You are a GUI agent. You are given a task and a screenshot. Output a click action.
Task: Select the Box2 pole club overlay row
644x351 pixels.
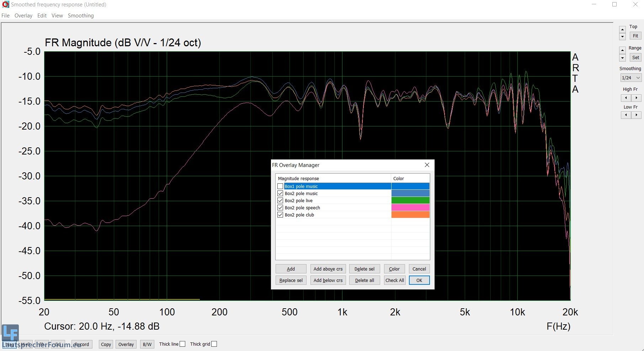[299, 215]
